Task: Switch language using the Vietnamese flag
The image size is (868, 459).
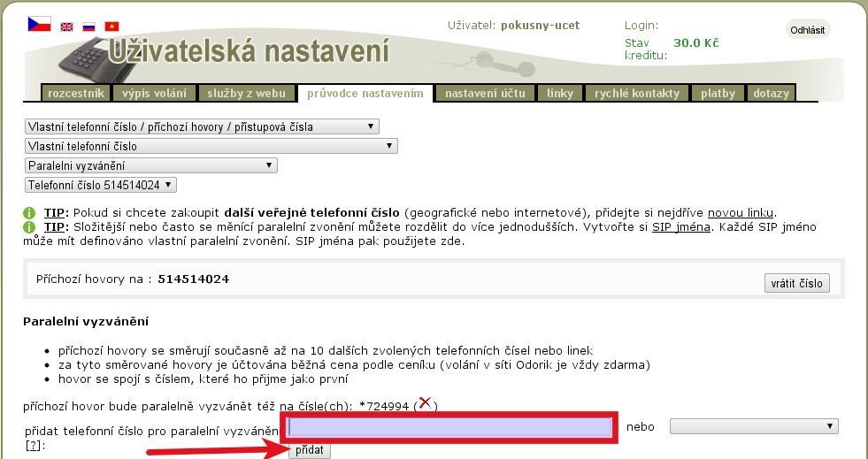Action: click(x=111, y=27)
